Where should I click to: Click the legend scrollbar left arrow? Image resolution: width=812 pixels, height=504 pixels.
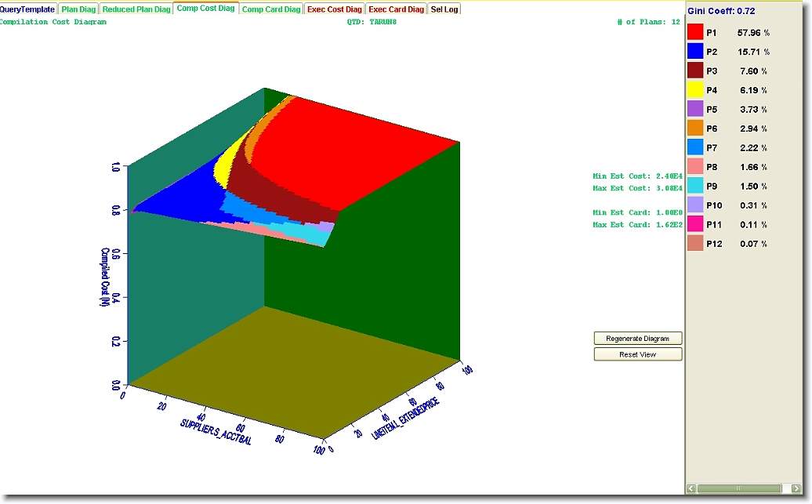point(691,488)
